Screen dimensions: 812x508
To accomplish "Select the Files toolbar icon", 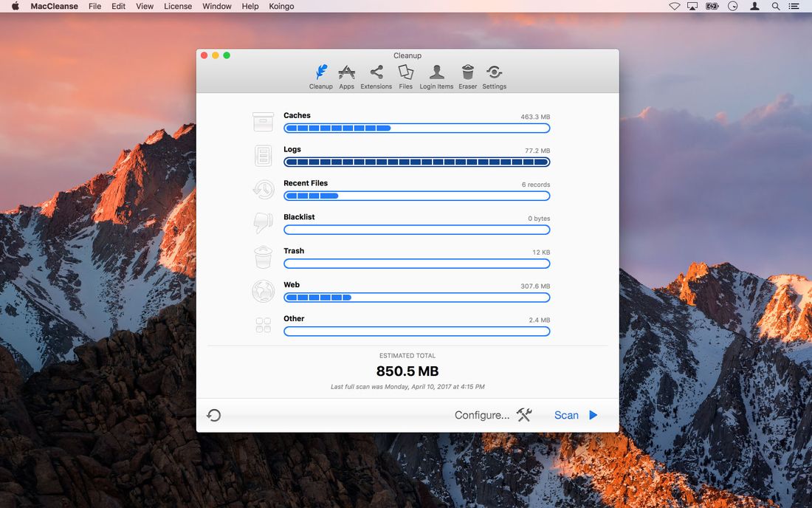I will coord(405,72).
